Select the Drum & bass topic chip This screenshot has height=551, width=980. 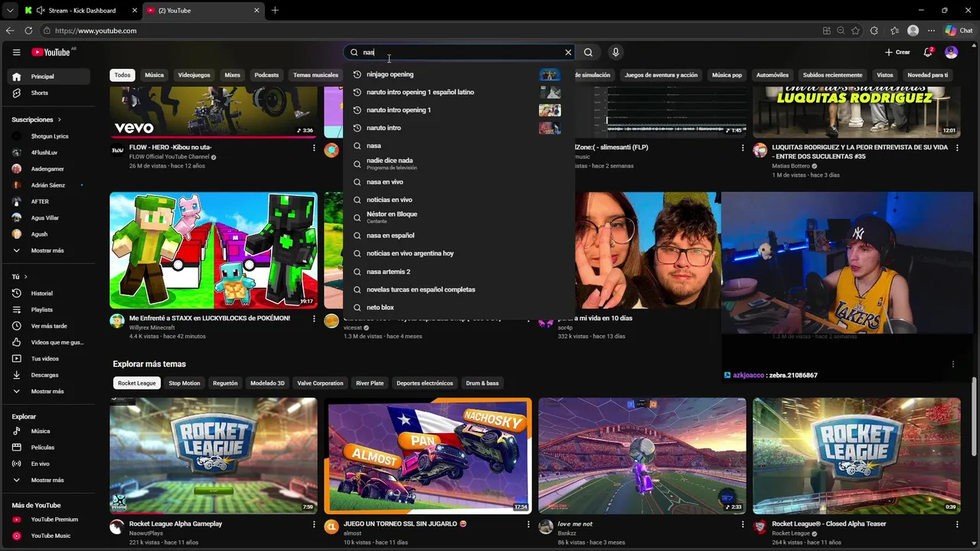[x=482, y=383]
